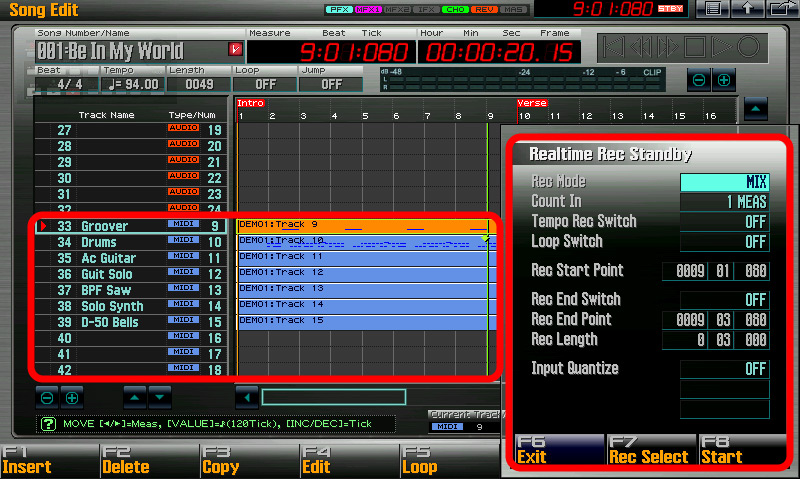Open the list menu icon at top right
800x479 pixels.
click(x=713, y=9)
